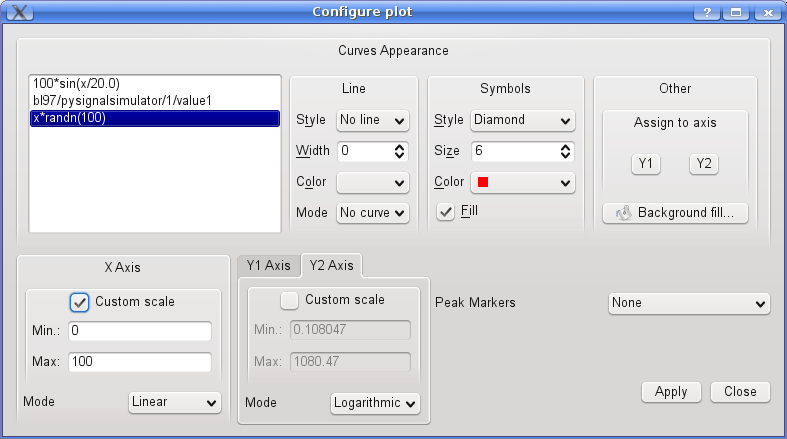Open the Peak Markers dropdown
787x439 pixels.
coord(688,303)
